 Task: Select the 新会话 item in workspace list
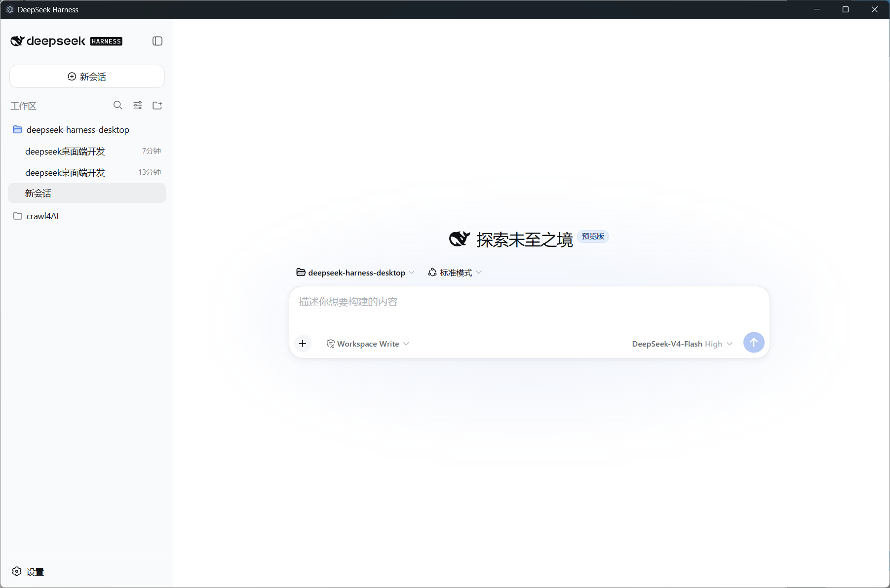(87, 193)
